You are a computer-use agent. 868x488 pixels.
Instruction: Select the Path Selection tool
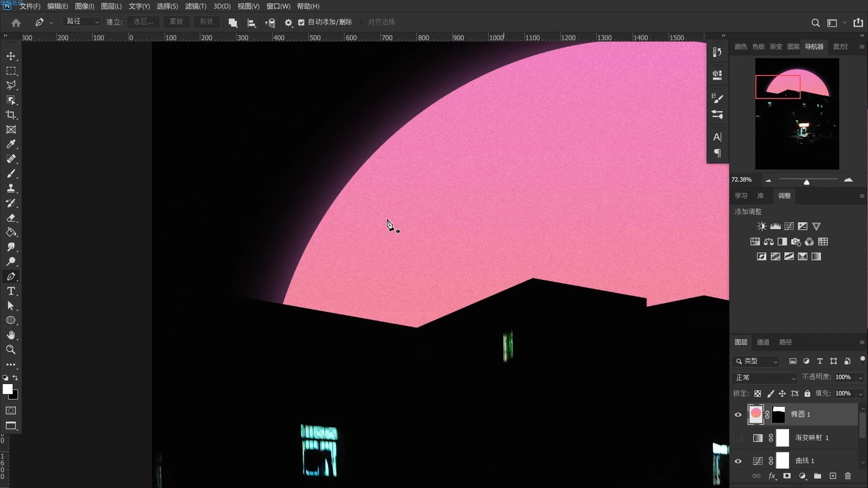tap(11, 306)
